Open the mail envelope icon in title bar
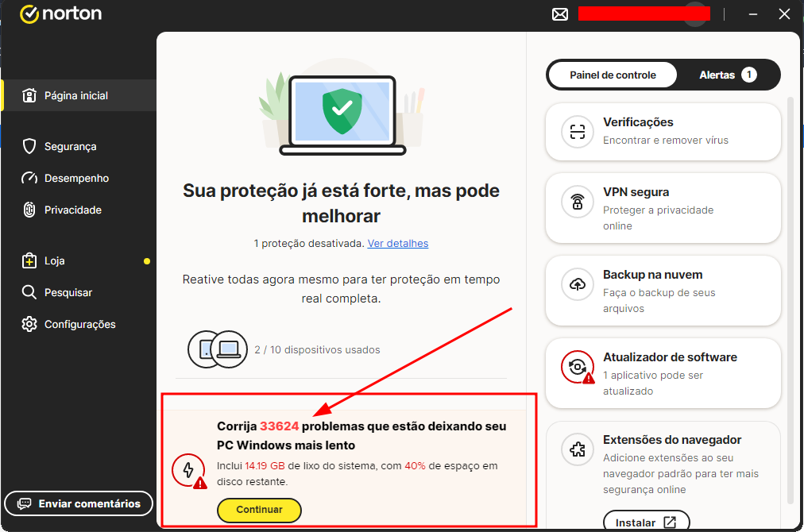Viewport: 804px width, 532px height. pos(560,14)
